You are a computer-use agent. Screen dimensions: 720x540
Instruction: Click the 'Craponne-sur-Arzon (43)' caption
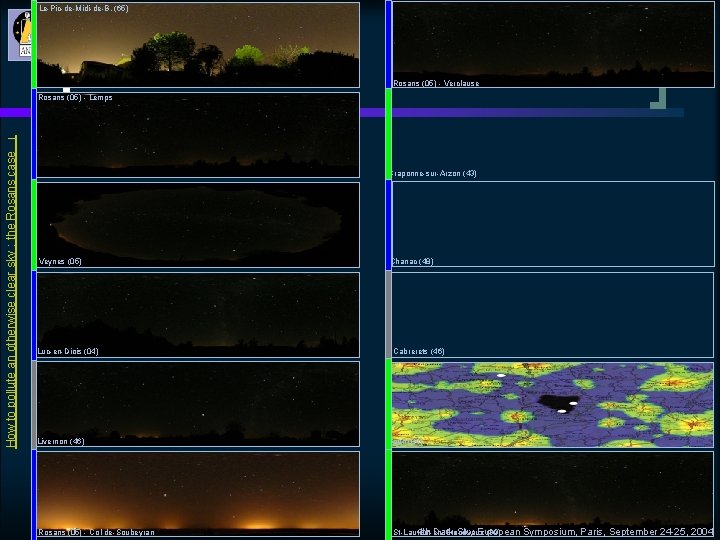(x=434, y=173)
